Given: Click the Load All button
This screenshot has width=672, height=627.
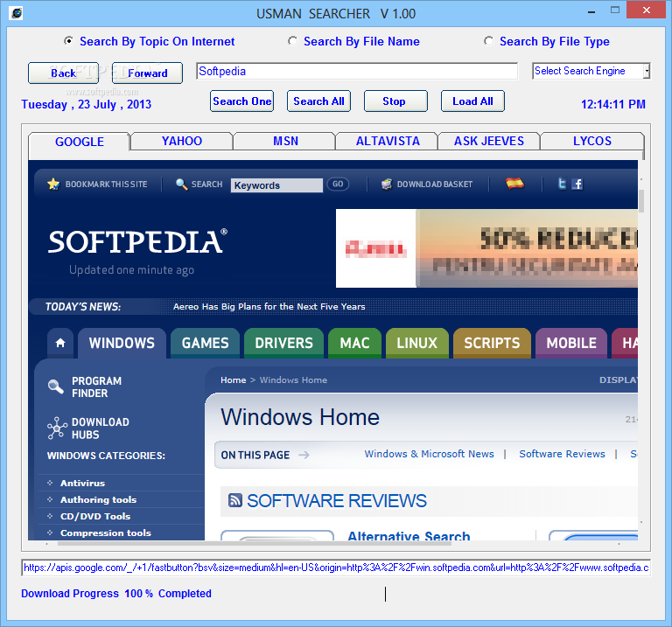Looking at the screenshot, I should [472, 101].
